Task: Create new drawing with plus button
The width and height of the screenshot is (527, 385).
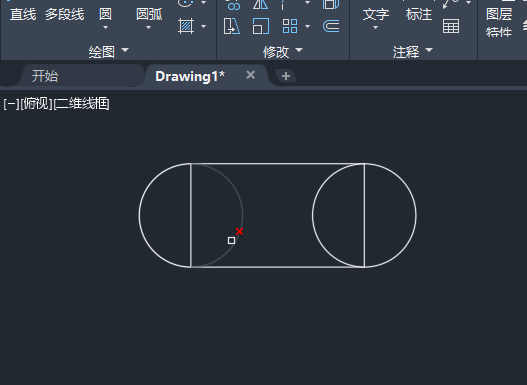Action: tap(286, 76)
